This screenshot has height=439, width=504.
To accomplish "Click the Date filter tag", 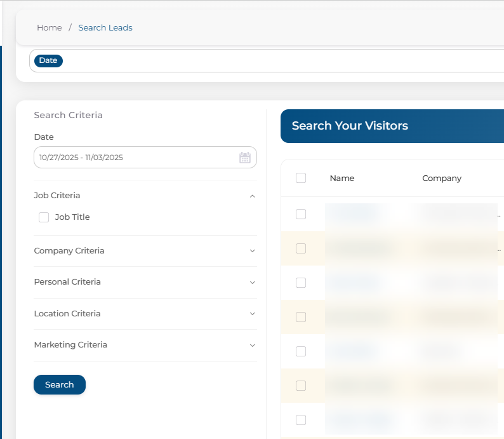I will (48, 60).
